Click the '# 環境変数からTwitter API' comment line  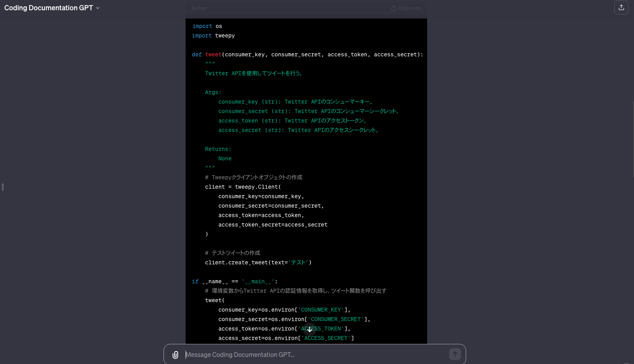click(x=296, y=291)
